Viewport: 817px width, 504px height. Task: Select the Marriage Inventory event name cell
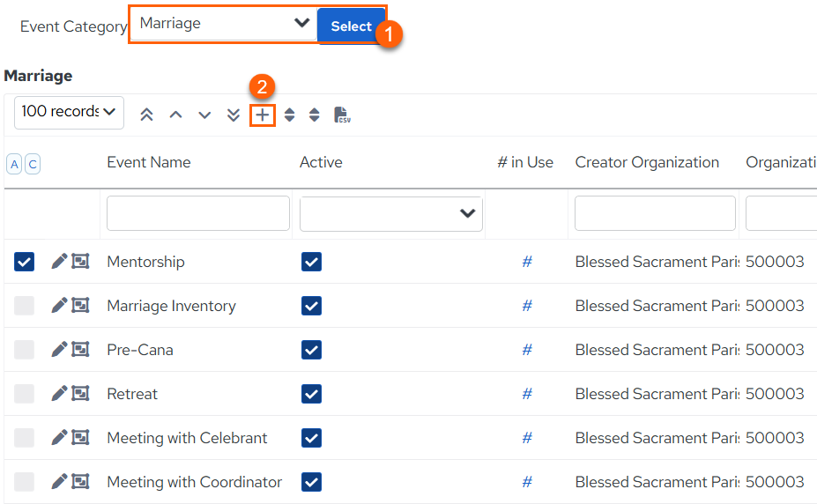(x=171, y=306)
